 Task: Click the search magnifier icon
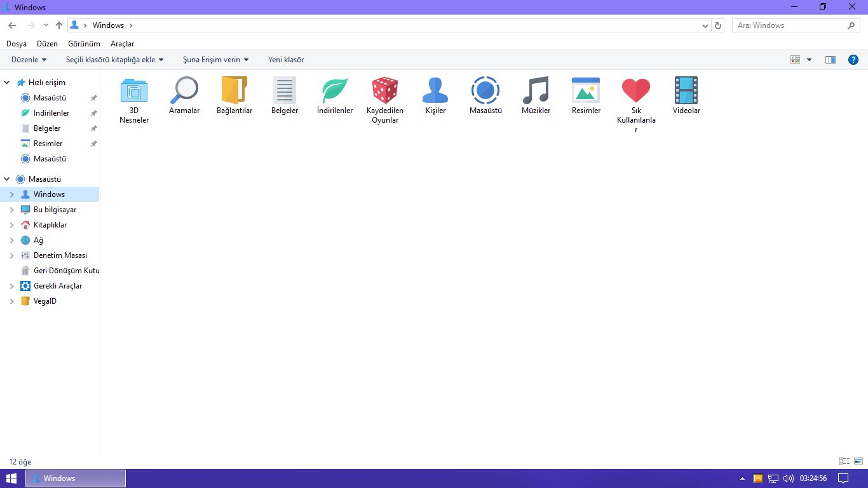(x=852, y=25)
